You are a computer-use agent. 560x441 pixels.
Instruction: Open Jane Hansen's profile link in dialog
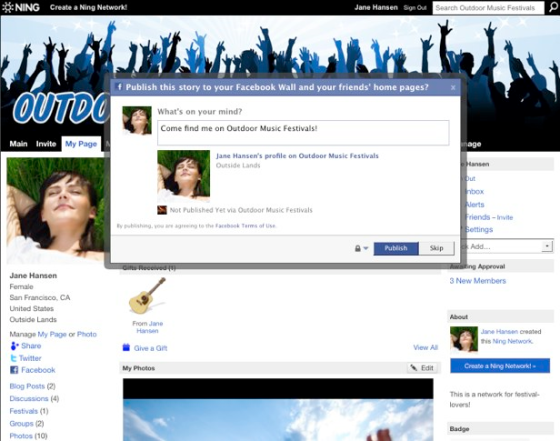[297, 156]
